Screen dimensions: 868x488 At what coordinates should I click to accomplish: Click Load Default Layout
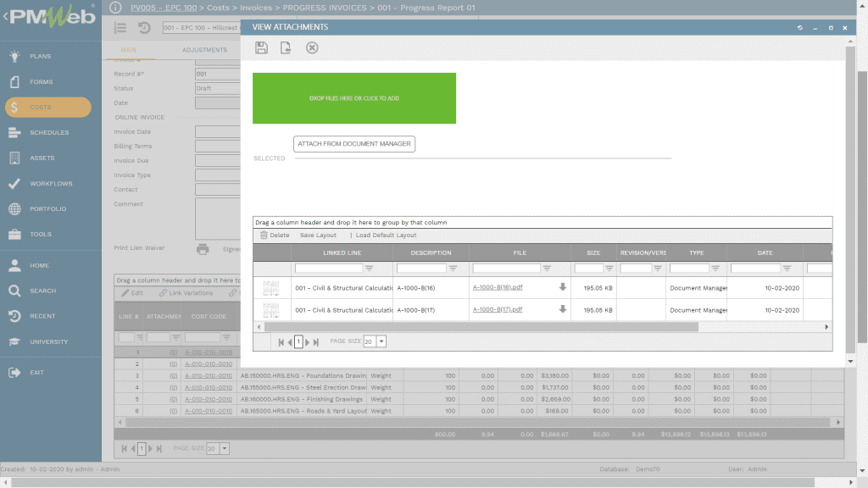click(386, 236)
